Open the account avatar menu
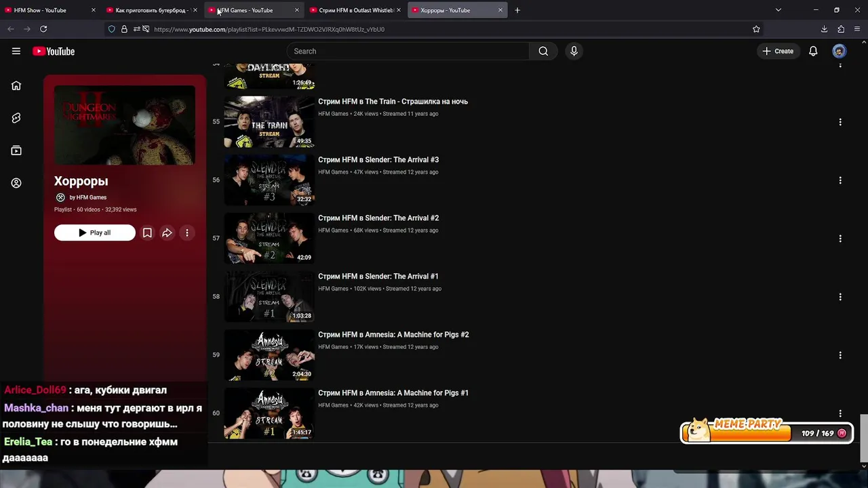This screenshot has width=868, height=488. [x=840, y=51]
